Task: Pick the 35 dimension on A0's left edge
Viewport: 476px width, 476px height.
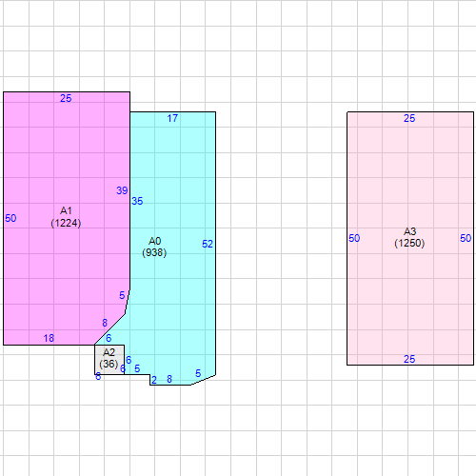Action: (x=137, y=201)
